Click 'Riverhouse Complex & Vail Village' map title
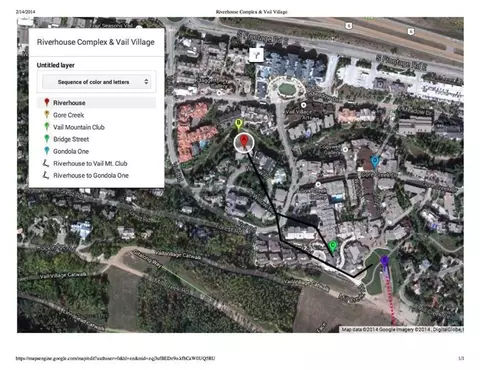 coord(96,42)
